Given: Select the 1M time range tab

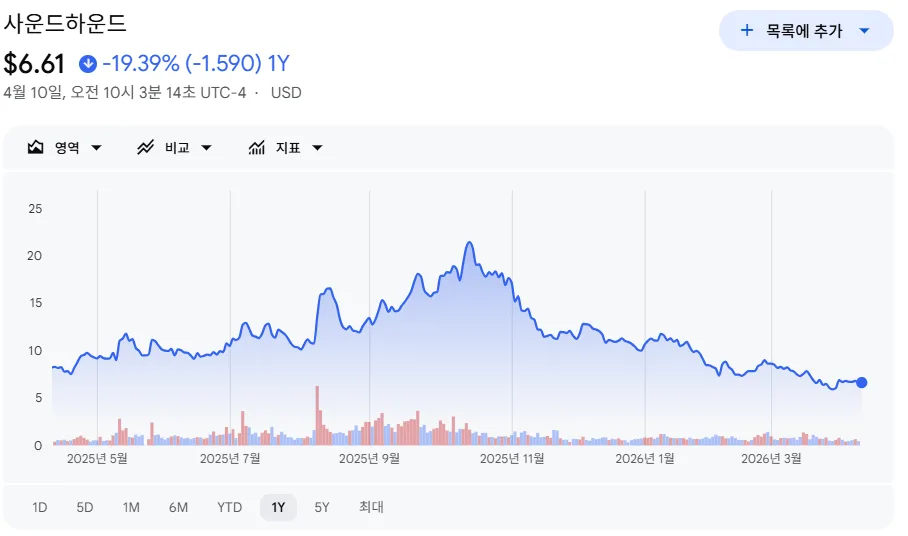Looking at the screenshot, I should tap(131, 508).
